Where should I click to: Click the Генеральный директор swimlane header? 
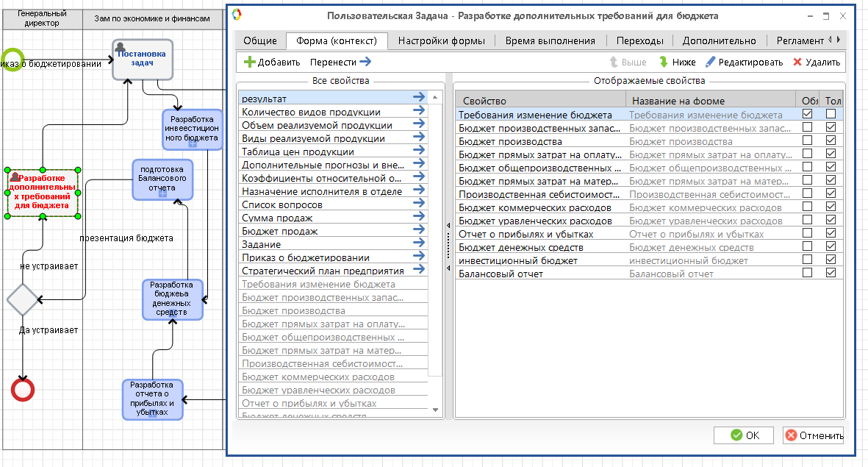pyautogui.click(x=42, y=18)
